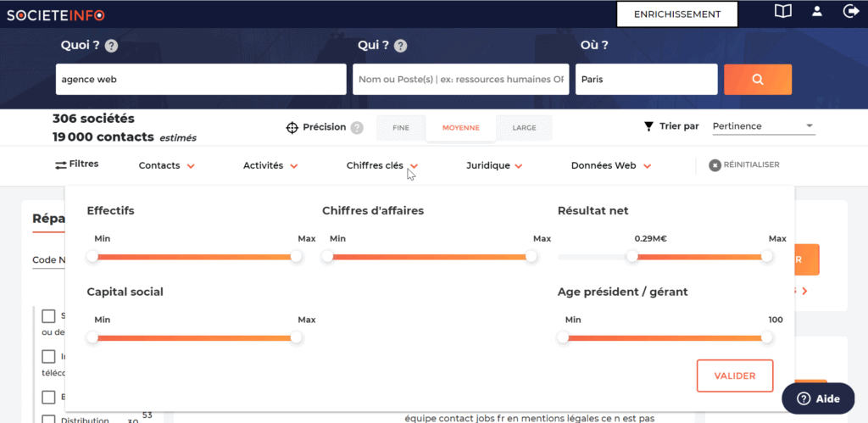Click the Résultat net 0.29M€ slider handle
This screenshot has width=868, height=423.
pos(632,257)
